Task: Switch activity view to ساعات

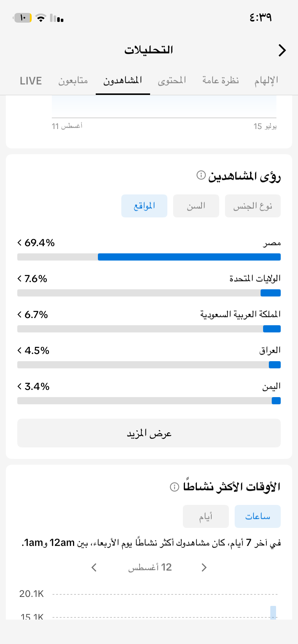Action: 258,516
